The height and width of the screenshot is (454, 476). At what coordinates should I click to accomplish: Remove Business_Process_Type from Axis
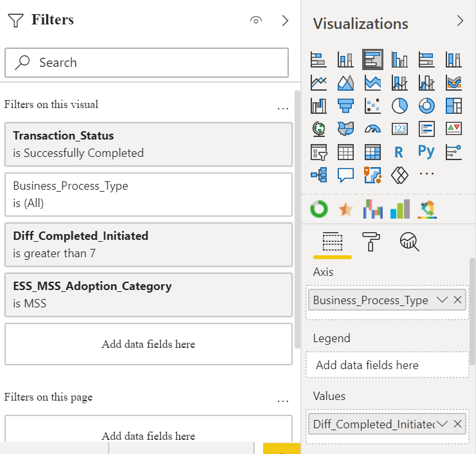click(x=457, y=300)
